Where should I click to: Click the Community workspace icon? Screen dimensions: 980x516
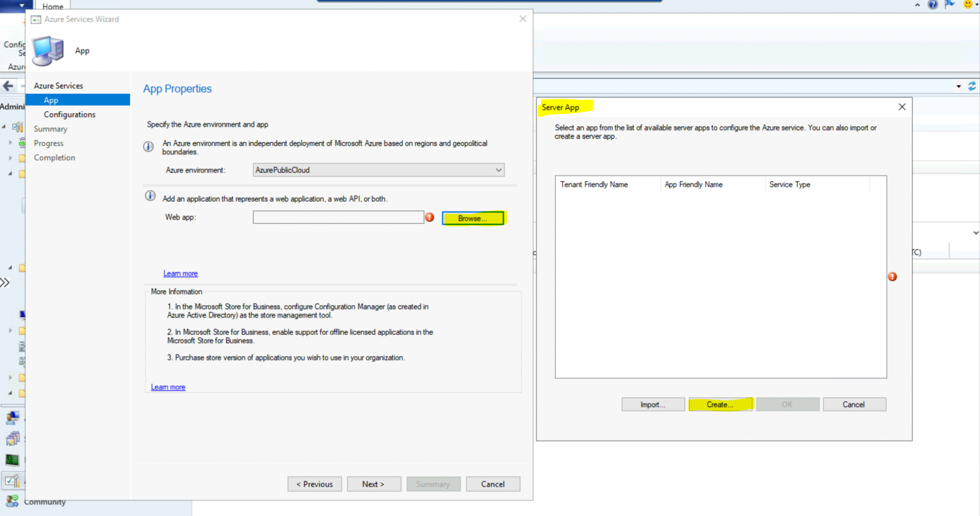point(12,502)
